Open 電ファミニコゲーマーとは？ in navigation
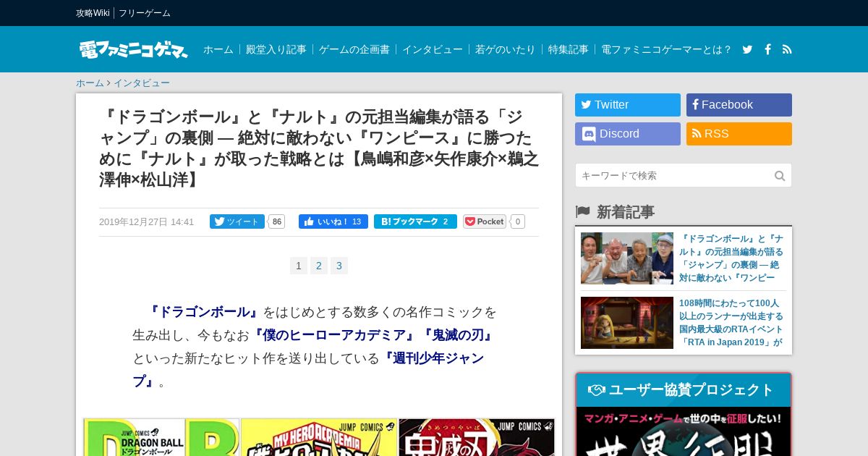Image resolution: width=868 pixels, height=456 pixels. point(666,49)
